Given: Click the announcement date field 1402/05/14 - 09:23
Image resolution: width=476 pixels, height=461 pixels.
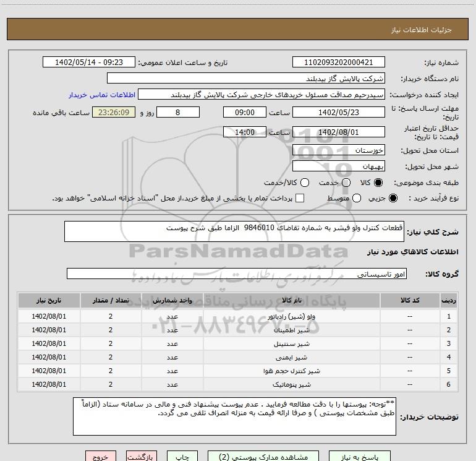Looking at the screenshot, I should [89, 62].
